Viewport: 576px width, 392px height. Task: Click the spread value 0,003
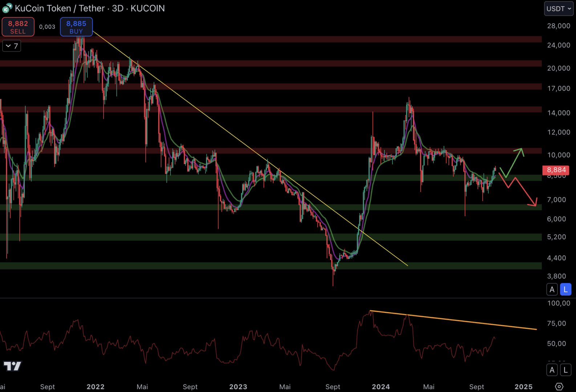coord(47,27)
